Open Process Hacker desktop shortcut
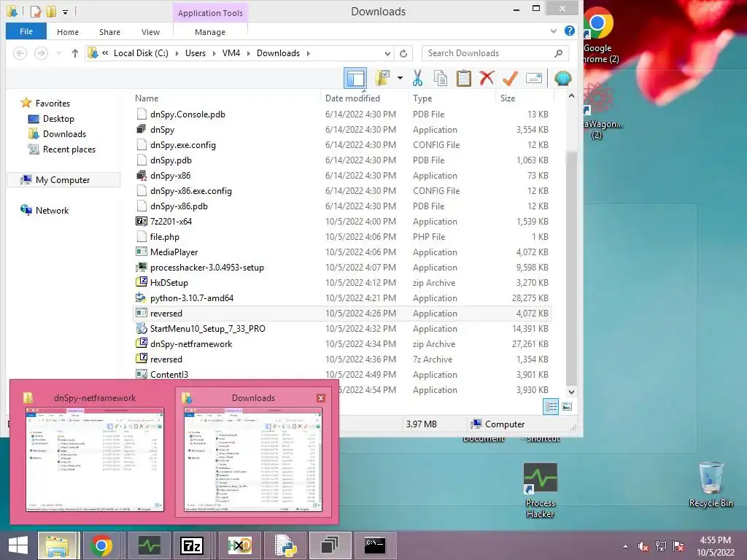The width and height of the screenshot is (747, 560). (541, 491)
